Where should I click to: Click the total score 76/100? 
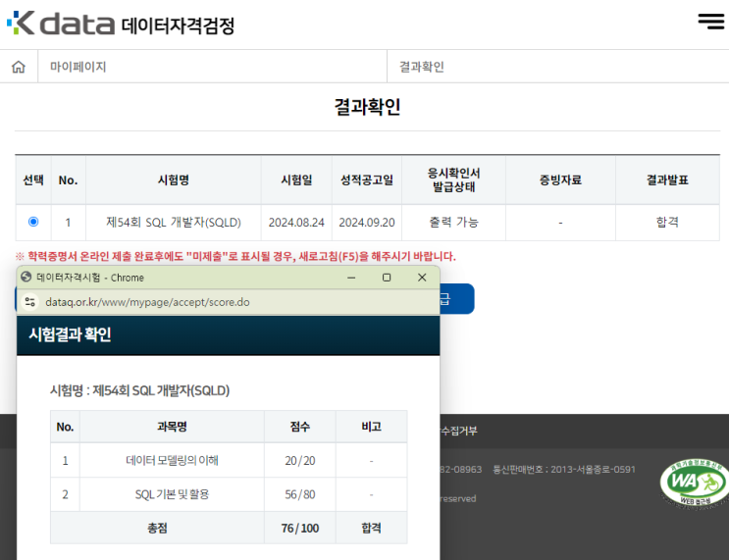[x=300, y=529]
